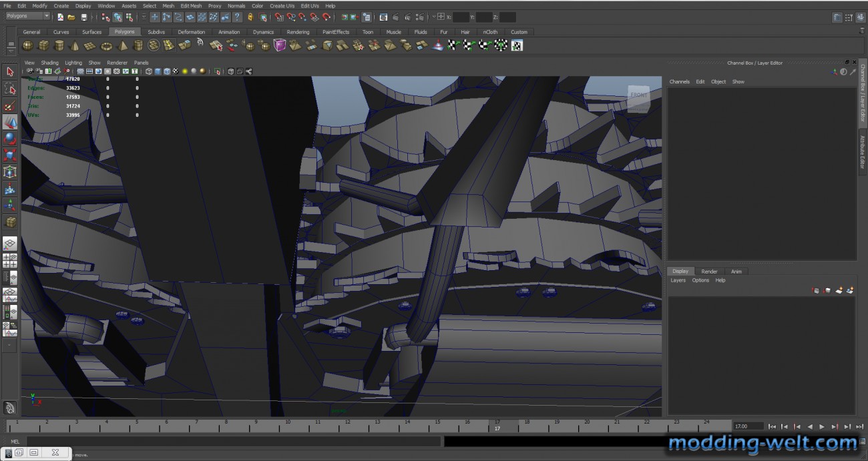The image size is (868, 461).
Task: Switch to the nCloth shelf tab
Action: [x=491, y=32]
